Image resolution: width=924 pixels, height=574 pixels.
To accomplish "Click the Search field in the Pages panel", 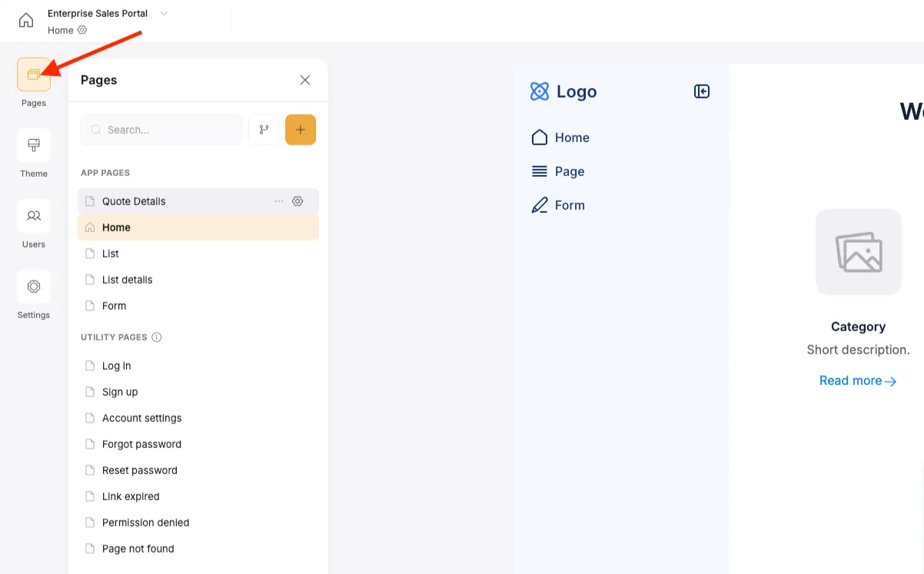I will pos(161,129).
